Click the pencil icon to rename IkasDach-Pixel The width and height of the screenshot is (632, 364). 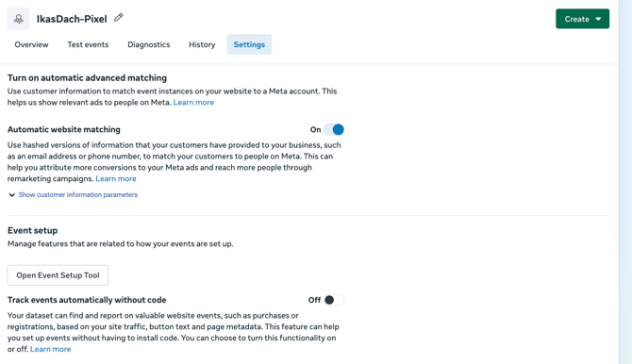coord(119,18)
